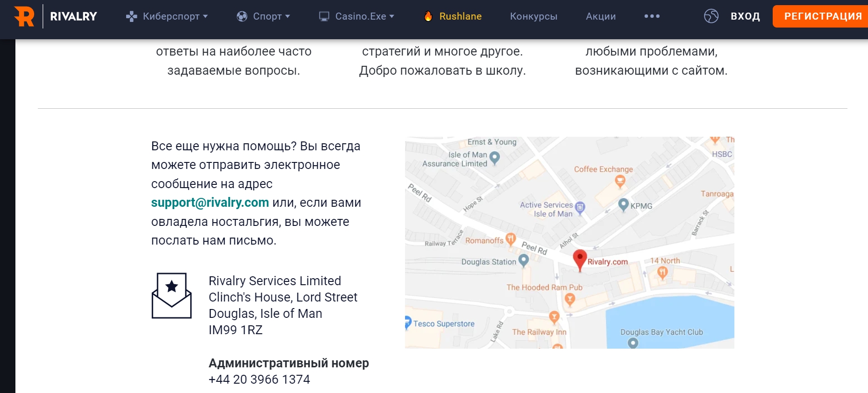Image resolution: width=868 pixels, height=393 pixels.
Task: Click the Rushlane flame icon
Action: point(428,16)
